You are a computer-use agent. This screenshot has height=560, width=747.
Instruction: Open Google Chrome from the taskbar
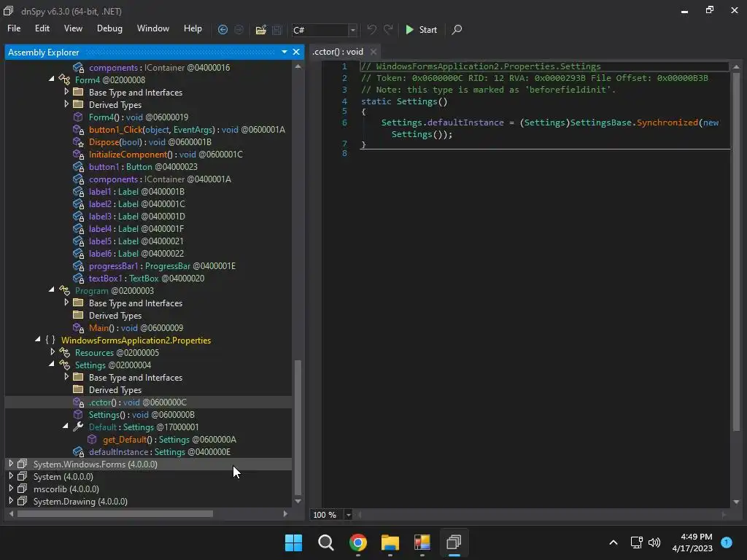point(358,542)
